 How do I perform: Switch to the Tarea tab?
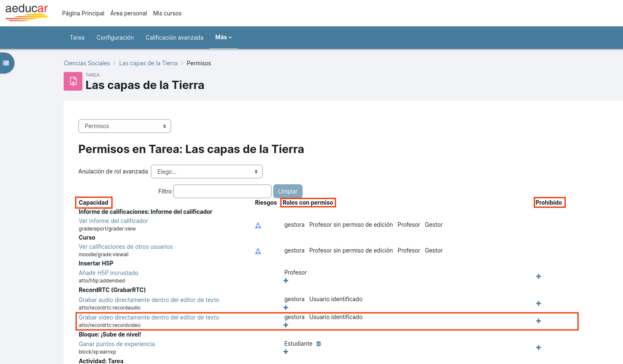coord(77,37)
